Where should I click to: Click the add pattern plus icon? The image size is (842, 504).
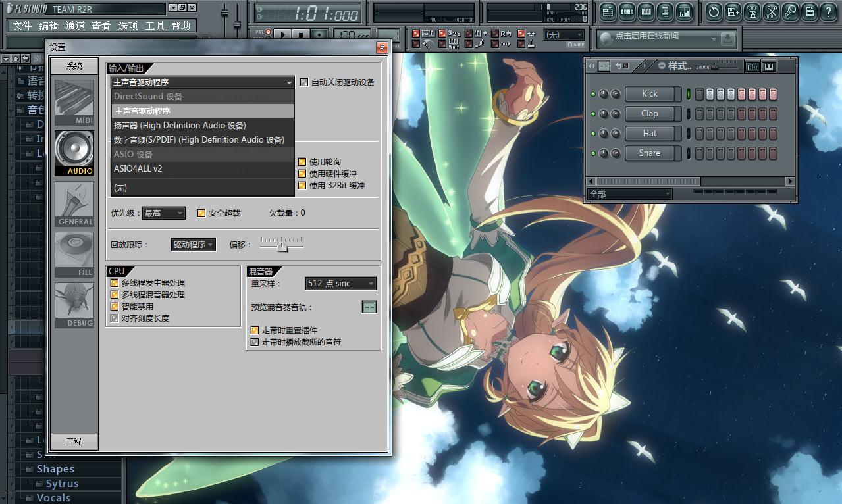[662, 66]
